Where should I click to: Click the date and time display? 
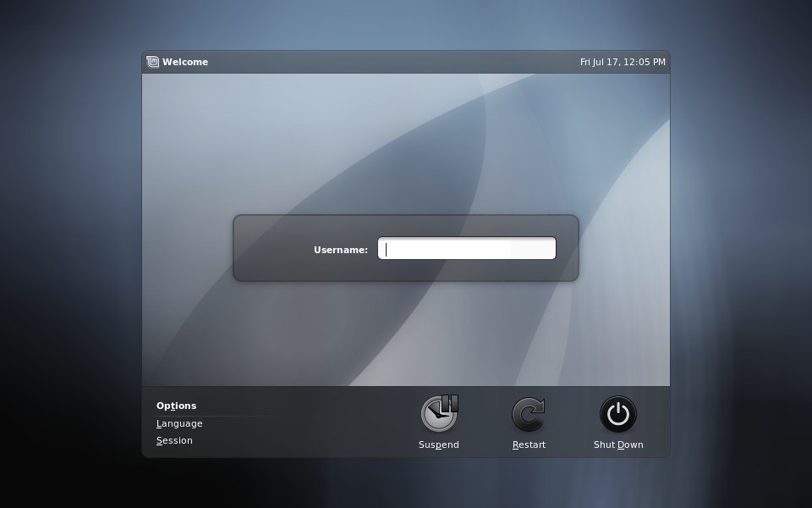(623, 62)
